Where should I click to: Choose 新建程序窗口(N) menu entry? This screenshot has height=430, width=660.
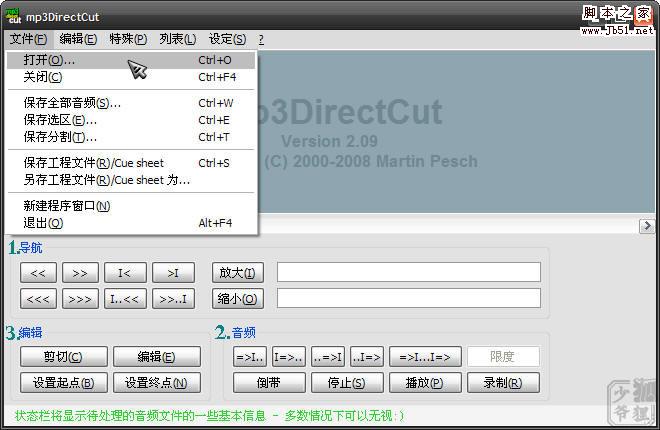point(131,206)
